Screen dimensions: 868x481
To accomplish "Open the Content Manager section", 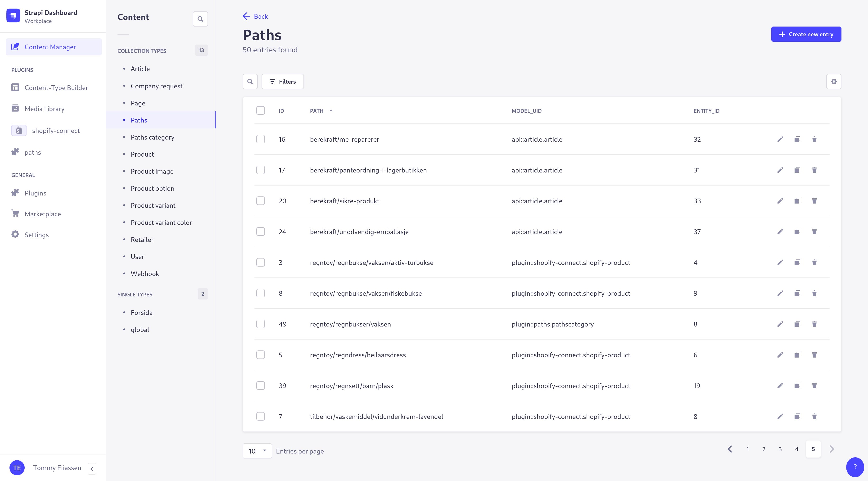I will pos(50,47).
